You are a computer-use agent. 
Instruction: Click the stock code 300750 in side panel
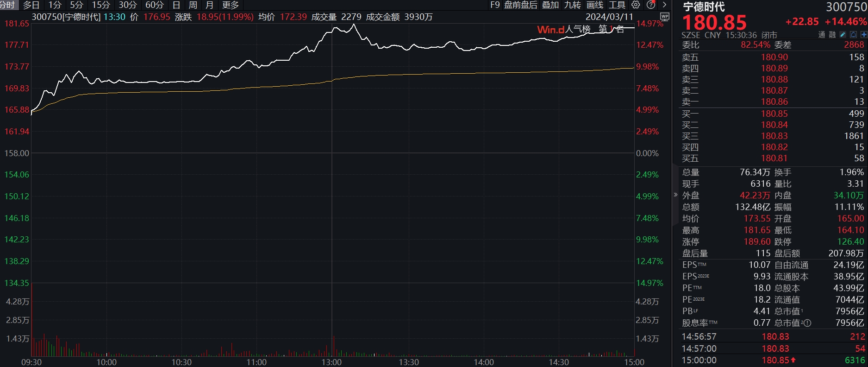pos(846,6)
